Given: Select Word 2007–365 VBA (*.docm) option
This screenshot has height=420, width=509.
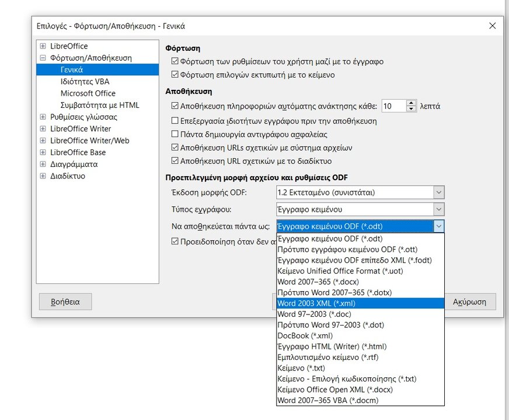Looking at the screenshot, I should point(360,400).
